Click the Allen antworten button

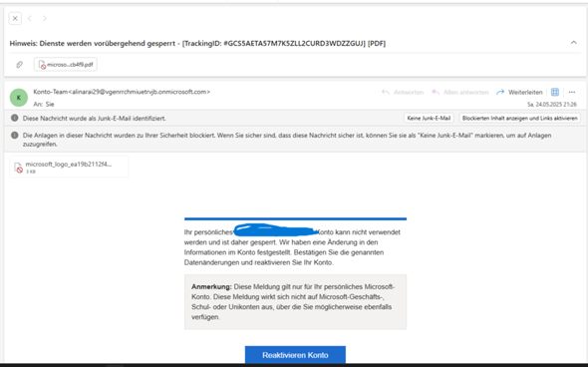click(x=460, y=93)
